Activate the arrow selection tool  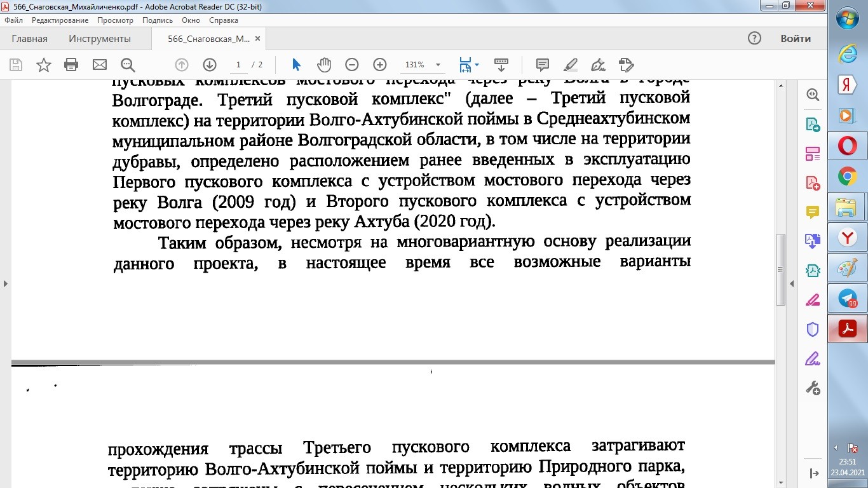pyautogui.click(x=296, y=65)
